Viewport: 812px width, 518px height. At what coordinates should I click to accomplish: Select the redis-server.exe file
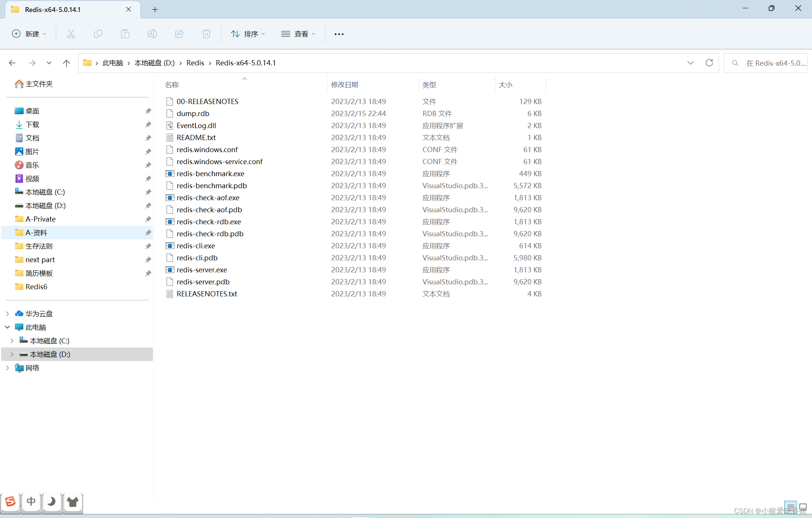(202, 270)
